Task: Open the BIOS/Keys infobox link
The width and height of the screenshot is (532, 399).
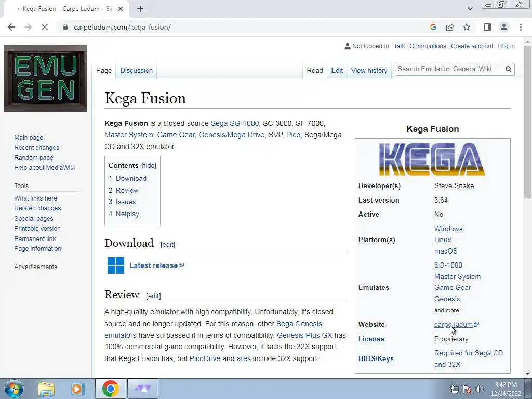Action: (376, 358)
